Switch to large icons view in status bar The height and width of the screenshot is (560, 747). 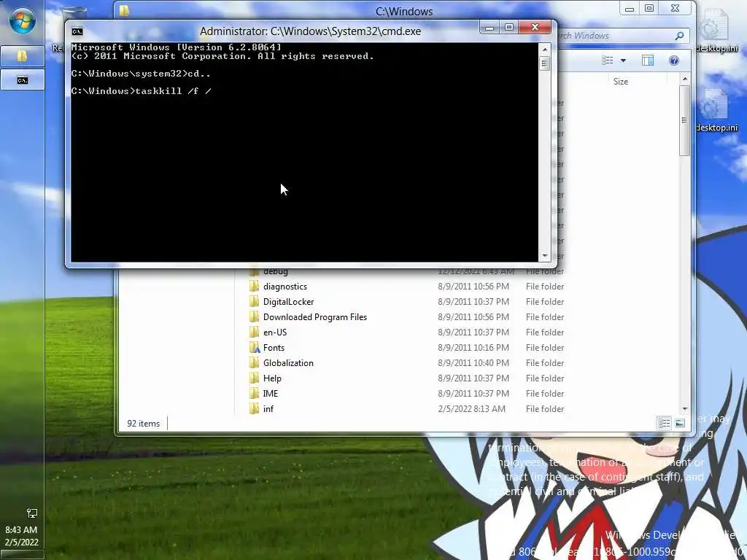680,424
